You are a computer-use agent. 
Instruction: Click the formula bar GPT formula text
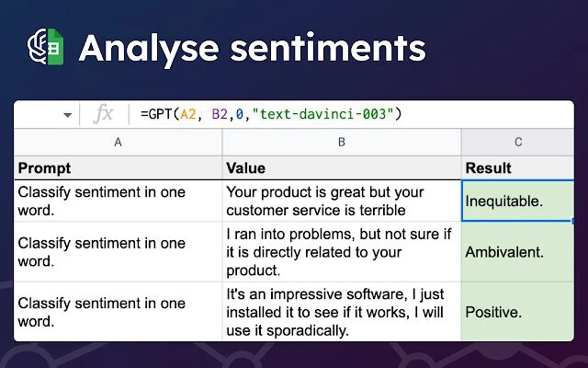(x=271, y=114)
